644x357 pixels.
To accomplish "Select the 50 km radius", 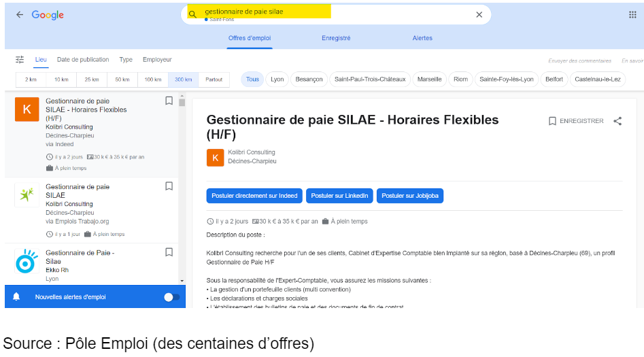I will click(x=122, y=80).
